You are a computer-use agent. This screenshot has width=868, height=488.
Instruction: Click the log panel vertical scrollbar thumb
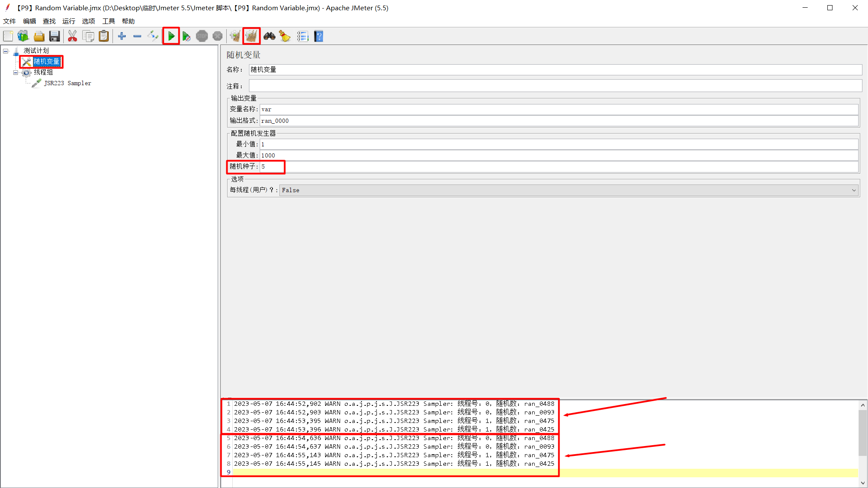tap(863, 432)
